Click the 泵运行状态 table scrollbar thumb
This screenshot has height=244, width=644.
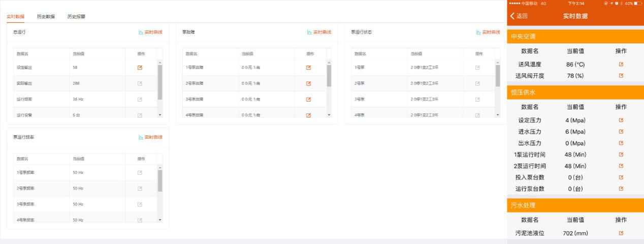point(498,76)
